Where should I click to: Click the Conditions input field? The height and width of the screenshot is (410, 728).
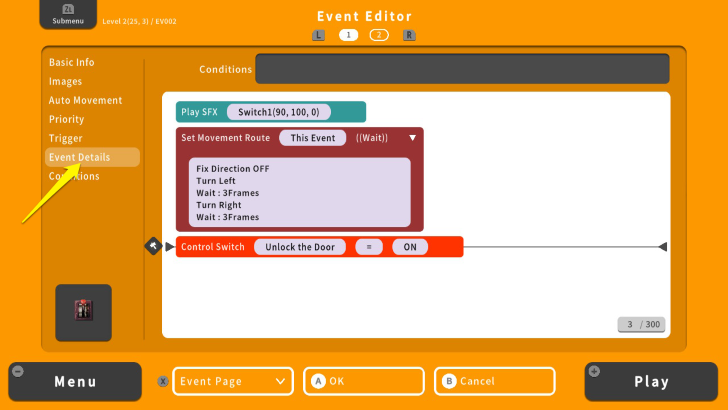(462, 69)
